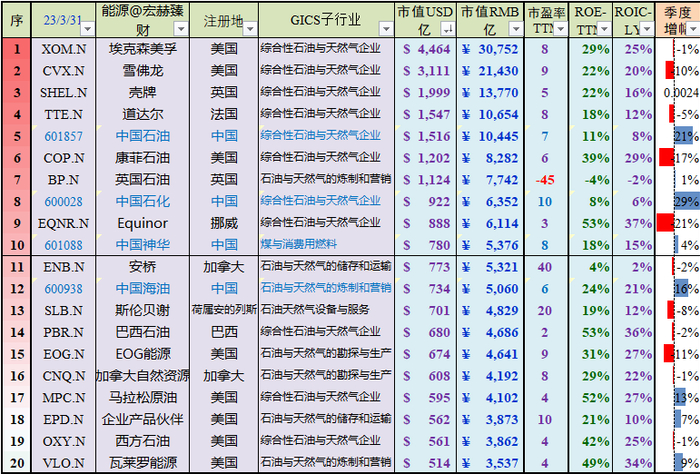The image size is (700, 474).
Task: Click ticker cell EPD.N
Action: click(x=63, y=420)
